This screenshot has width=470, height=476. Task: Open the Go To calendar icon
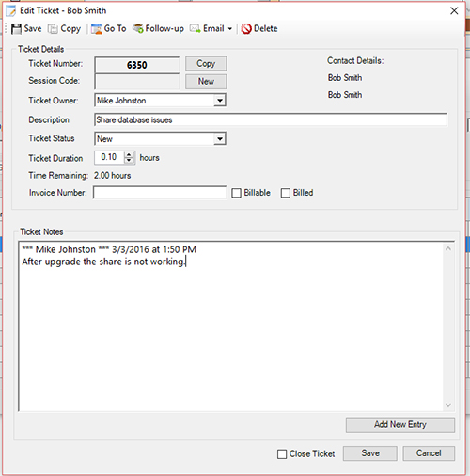click(97, 29)
